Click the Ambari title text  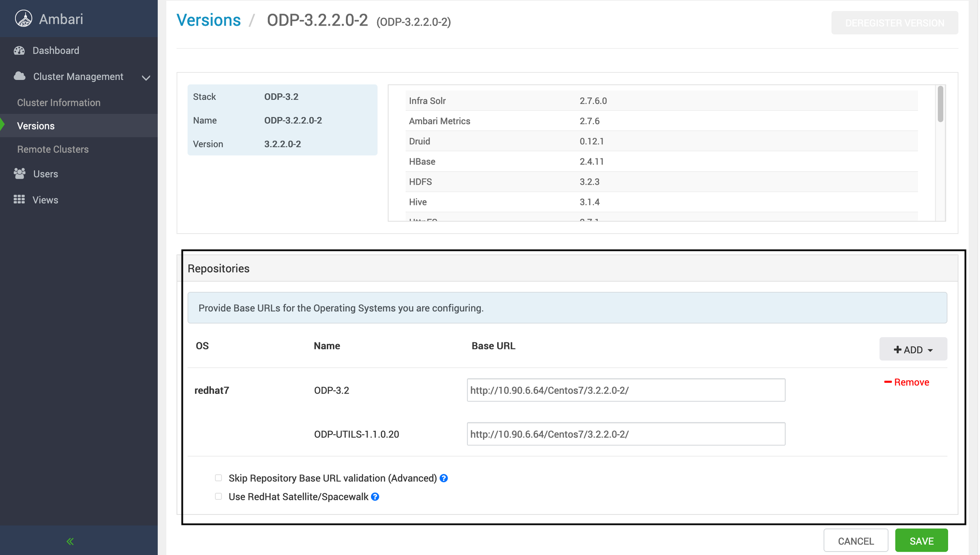click(61, 19)
